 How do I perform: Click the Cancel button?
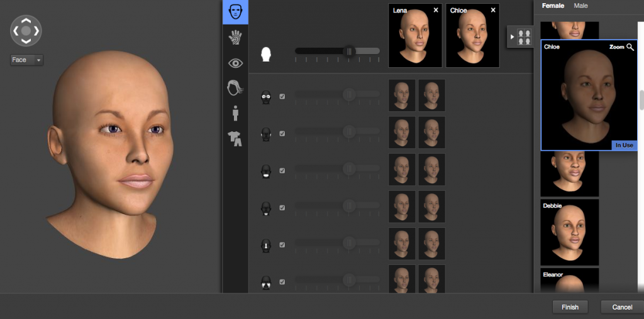click(x=622, y=307)
